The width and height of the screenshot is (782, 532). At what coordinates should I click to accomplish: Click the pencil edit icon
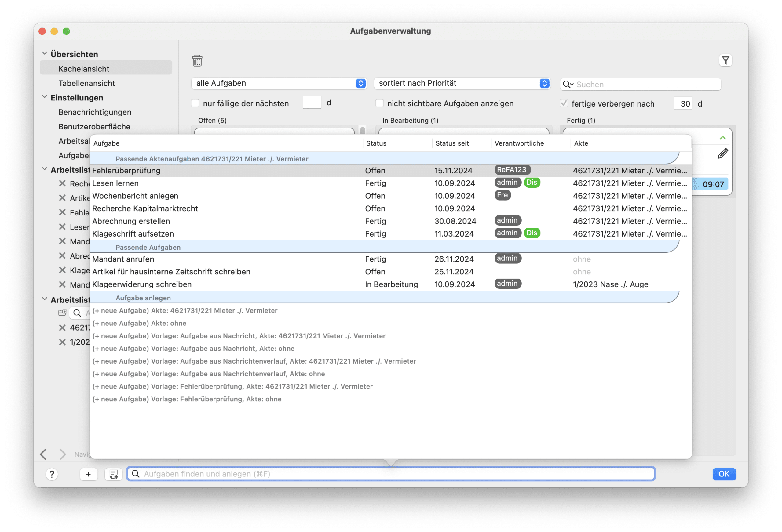[x=722, y=154]
